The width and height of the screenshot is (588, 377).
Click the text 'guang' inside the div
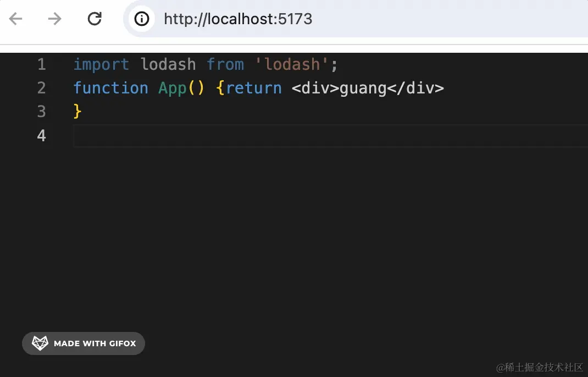coord(363,89)
